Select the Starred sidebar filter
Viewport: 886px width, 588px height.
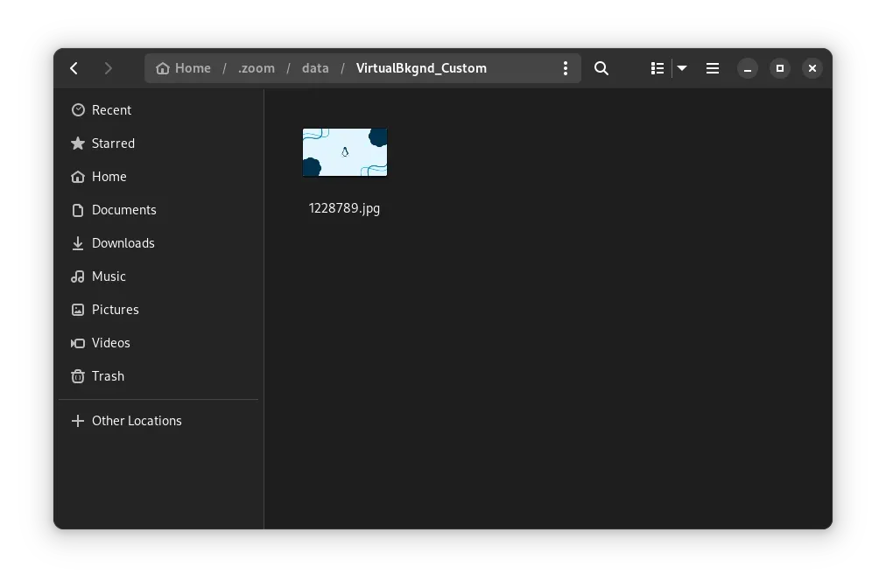point(113,143)
